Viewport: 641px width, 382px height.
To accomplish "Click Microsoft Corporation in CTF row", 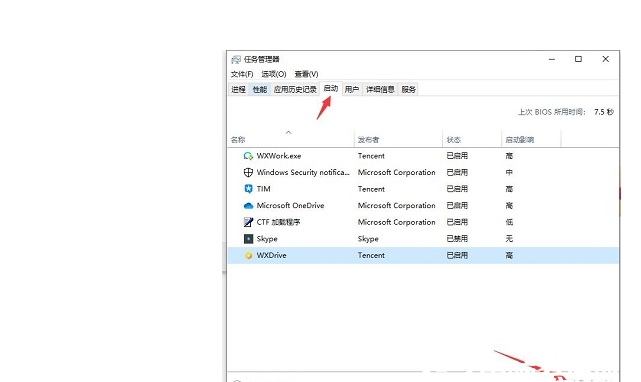I will point(397,222).
